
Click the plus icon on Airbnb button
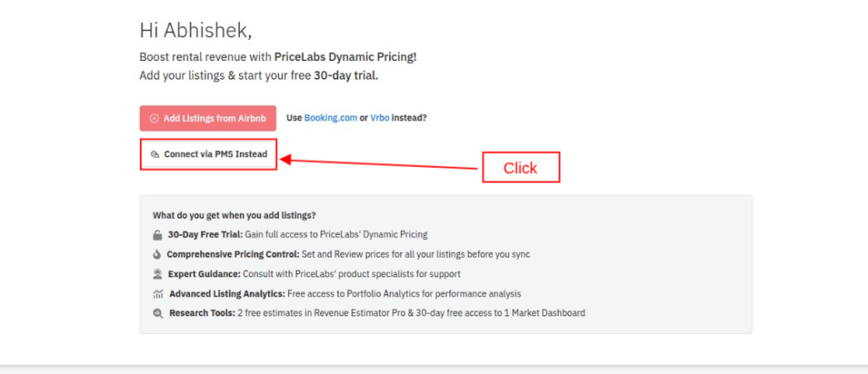click(153, 119)
